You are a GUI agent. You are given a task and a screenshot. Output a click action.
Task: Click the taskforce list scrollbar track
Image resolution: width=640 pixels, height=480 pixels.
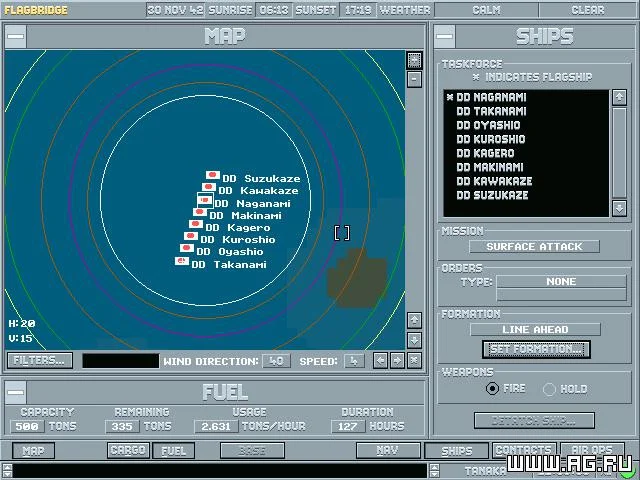pyautogui.click(x=619, y=153)
